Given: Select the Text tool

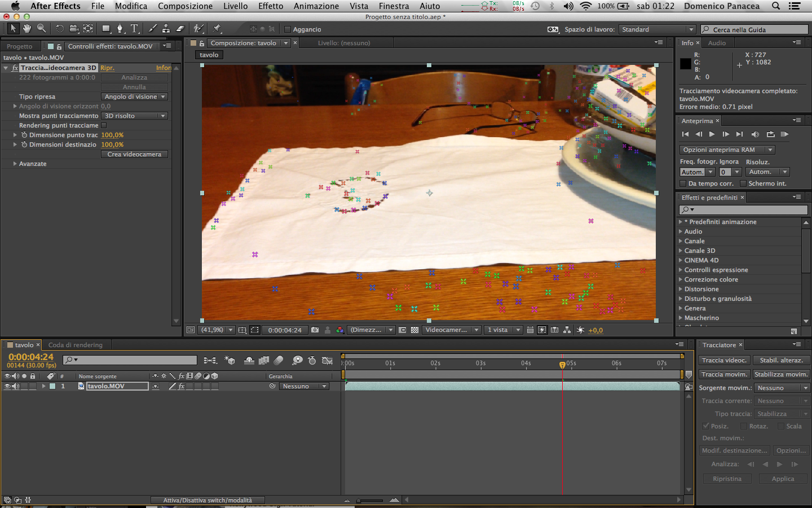Looking at the screenshot, I should click(x=134, y=28).
